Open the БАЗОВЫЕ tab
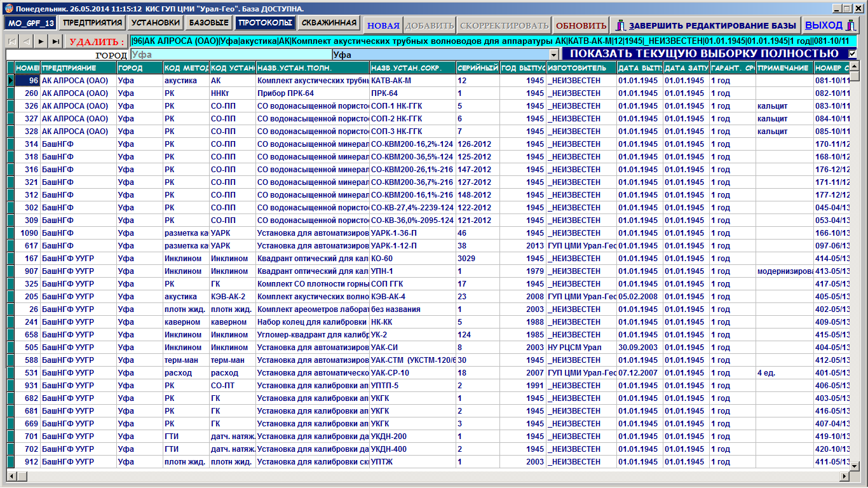868x488 pixels. pos(208,23)
